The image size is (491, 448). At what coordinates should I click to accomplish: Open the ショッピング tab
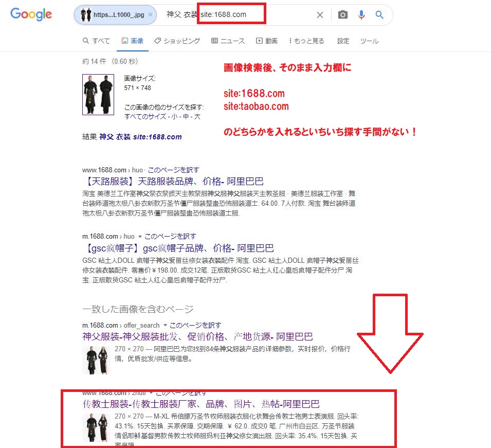click(x=177, y=41)
